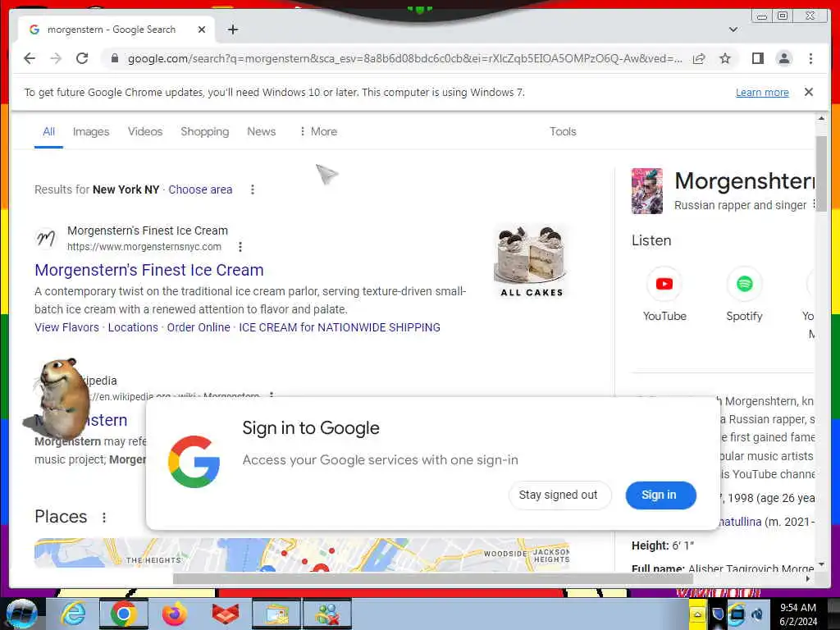Select the All results tab
This screenshot has height=630, width=840.
coord(48,131)
